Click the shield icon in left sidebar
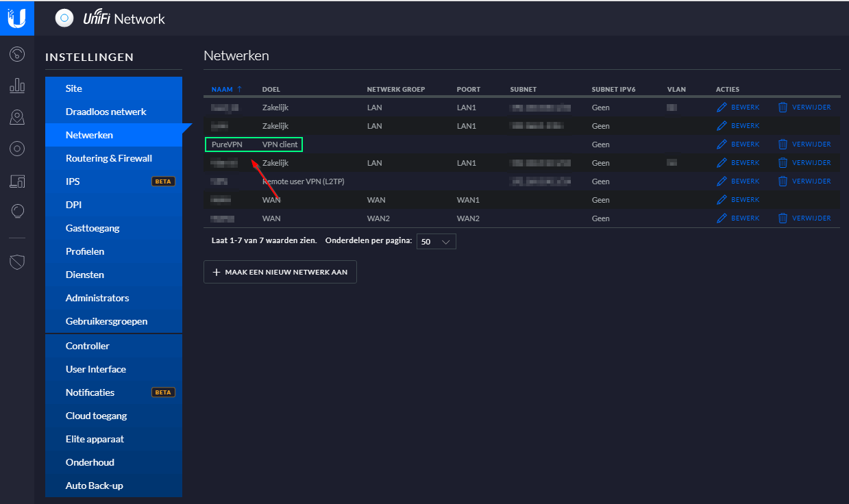Image resolution: width=849 pixels, height=504 pixels. pos(17,262)
